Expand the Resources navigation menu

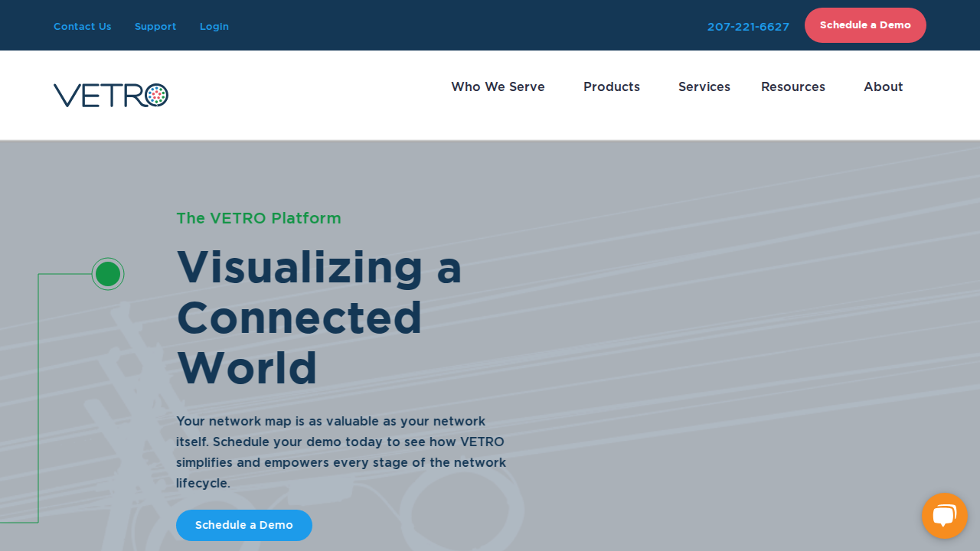pos(792,87)
